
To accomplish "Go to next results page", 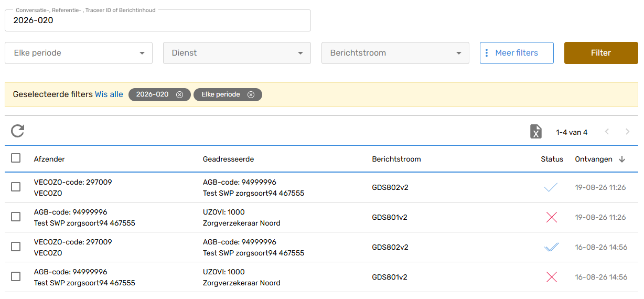I will (x=627, y=132).
